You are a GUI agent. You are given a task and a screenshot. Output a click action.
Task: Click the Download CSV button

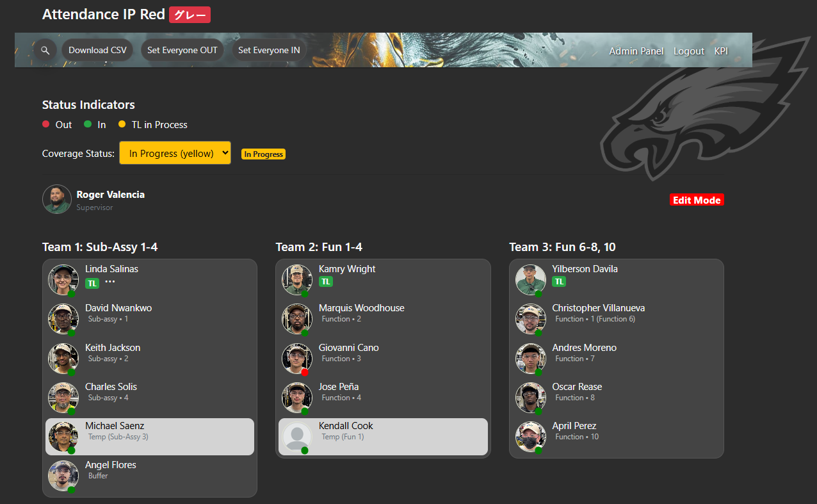click(x=97, y=50)
